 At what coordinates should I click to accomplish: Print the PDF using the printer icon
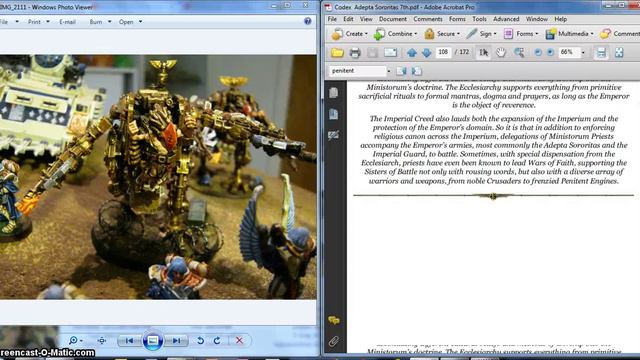coord(355,53)
